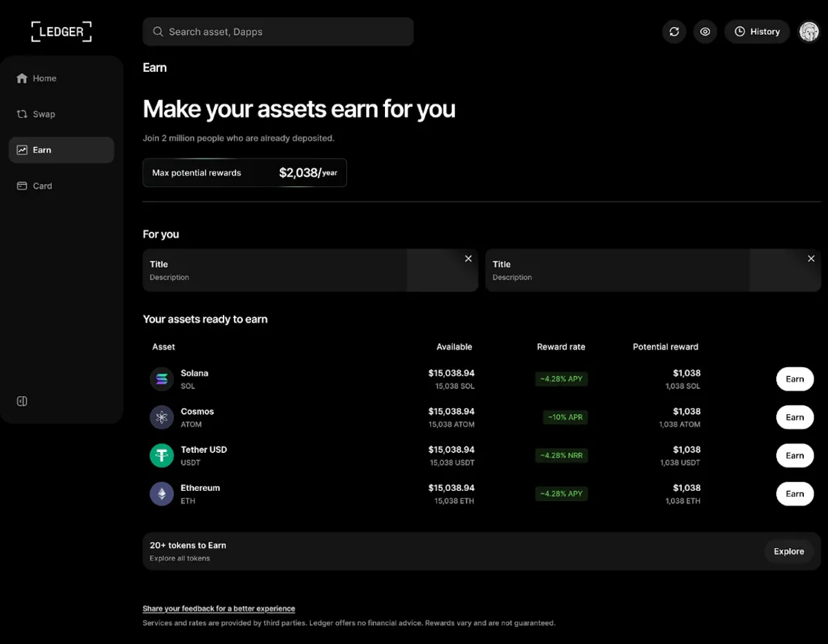Click the Ethereum name text

(x=200, y=488)
